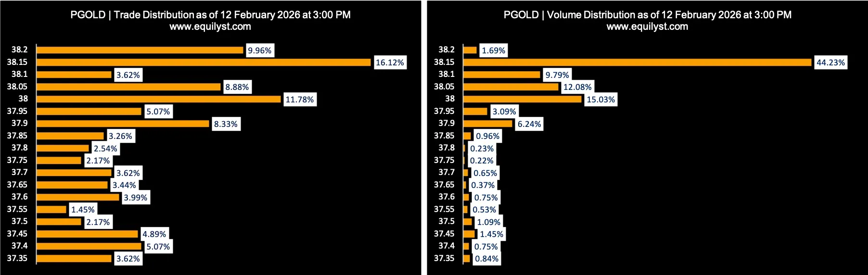Click the www.equilyst.com link under Trade Distribution title
Viewport: 868px width, 275px height.
click(x=210, y=27)
